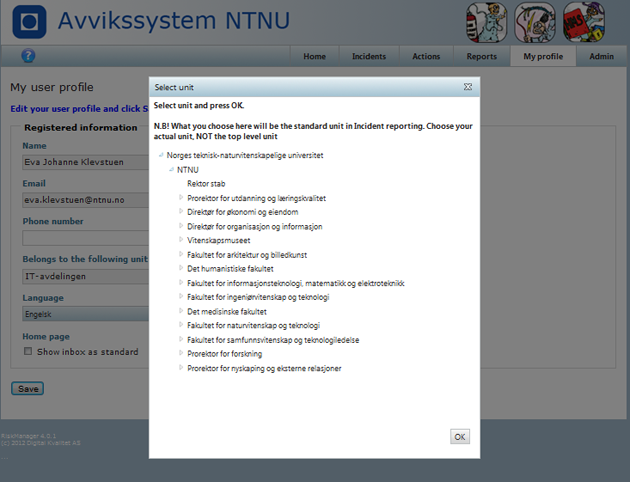Click the Save button

point(27,388)
